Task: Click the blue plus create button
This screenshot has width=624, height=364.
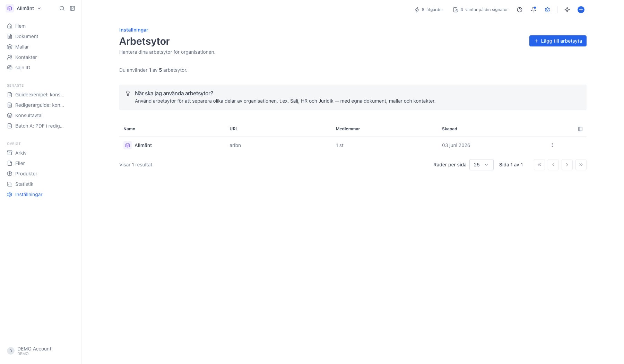Action: (581, 10)
